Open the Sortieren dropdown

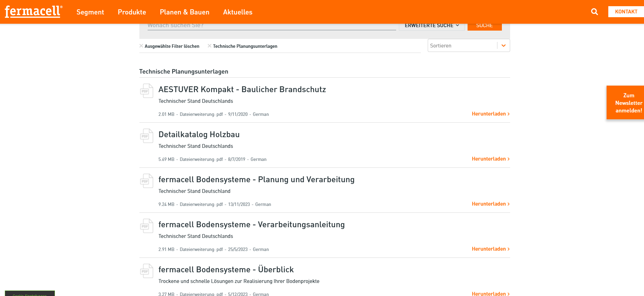point(469,45)
